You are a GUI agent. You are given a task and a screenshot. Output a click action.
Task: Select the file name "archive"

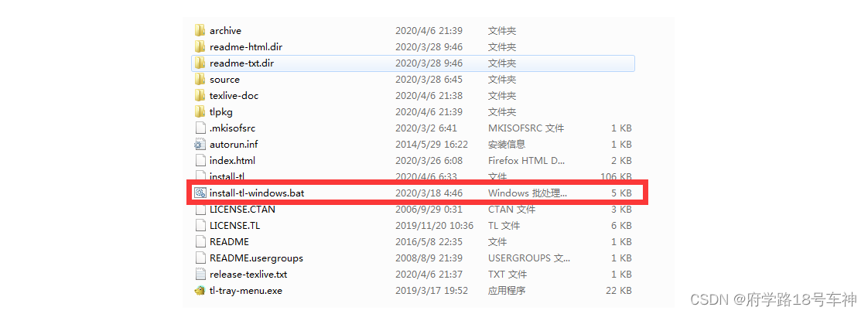click(x=225, y=30)
